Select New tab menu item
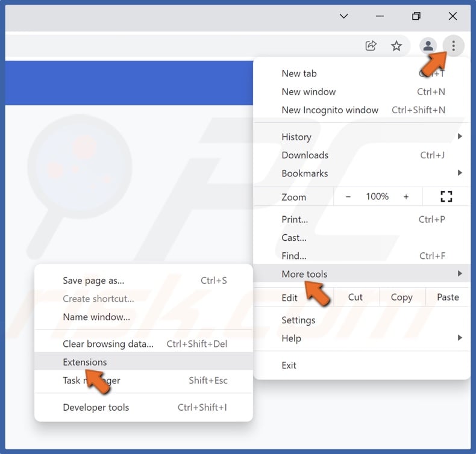This screenshot has height=454, width=476. click(x=362, y=73)
